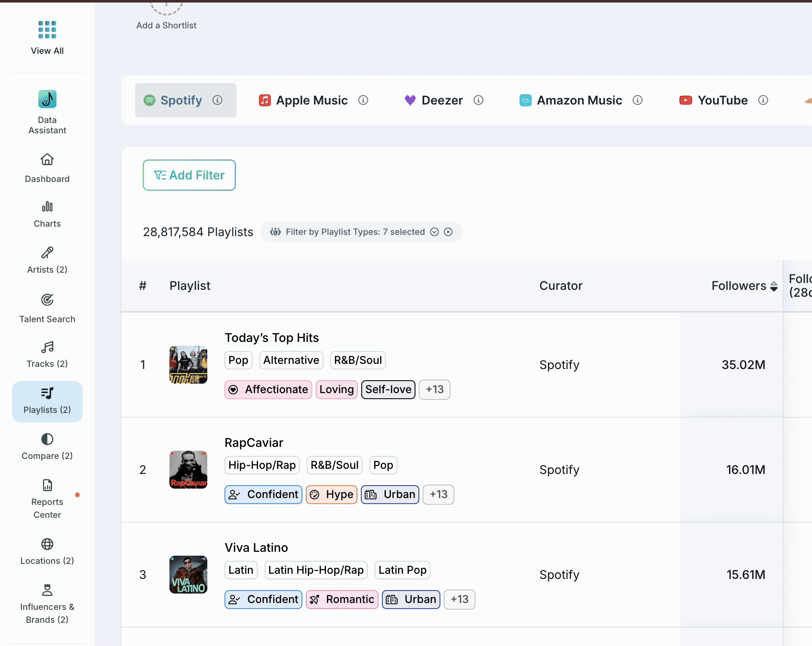This screenshot has width=812, height=646.
Task: Show Amazon Music info icon
Action: [638, 100]
